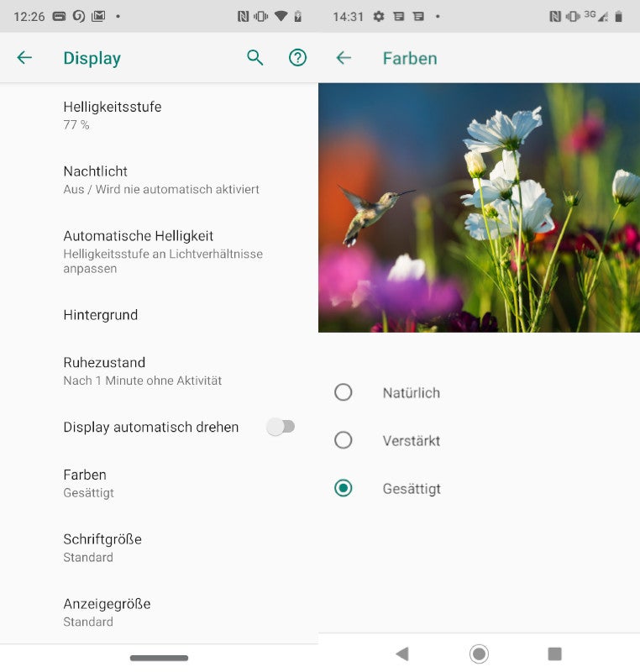
Task: Tap the Display title text
Action: tap(92, 58)
